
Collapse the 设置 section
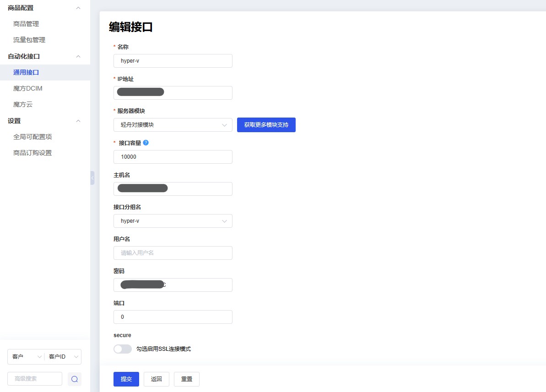pos(78,120)
